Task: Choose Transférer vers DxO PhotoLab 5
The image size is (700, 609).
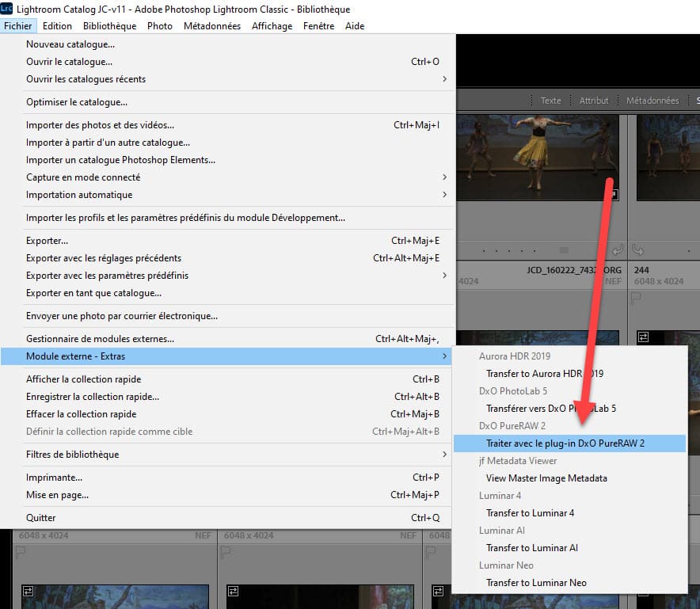Action: (x=569, y=409)
